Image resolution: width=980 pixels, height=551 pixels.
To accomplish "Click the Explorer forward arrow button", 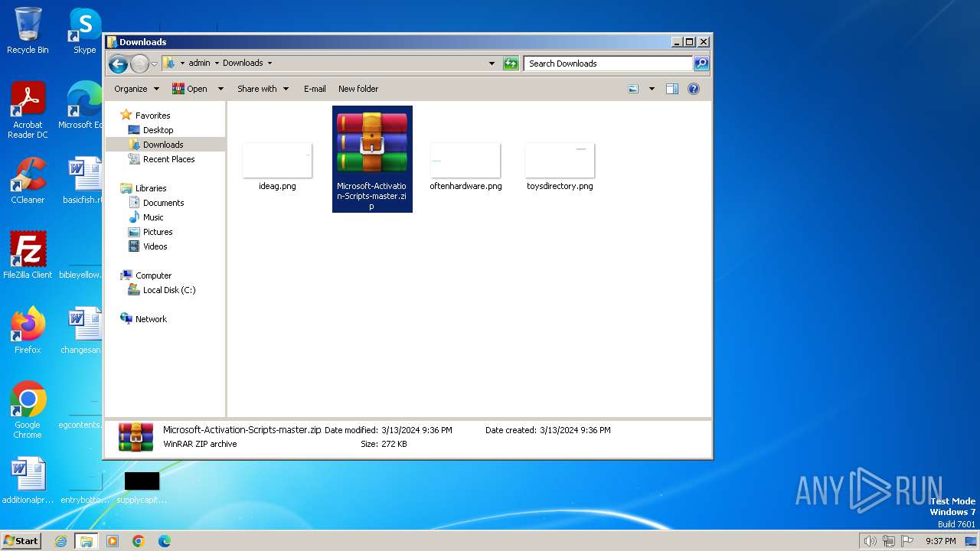I will pyautogui.click(x=139, y=64).
